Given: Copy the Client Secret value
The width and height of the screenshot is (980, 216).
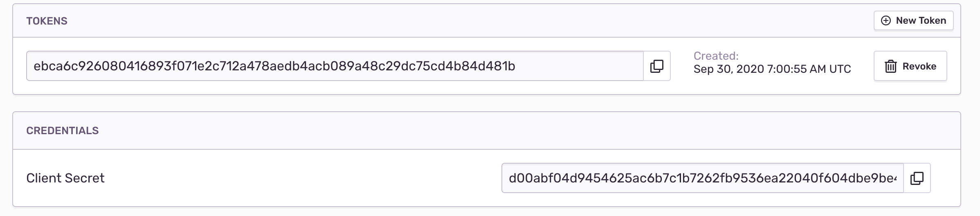Looking at the screenshot, I should click(x=917, y=178).
